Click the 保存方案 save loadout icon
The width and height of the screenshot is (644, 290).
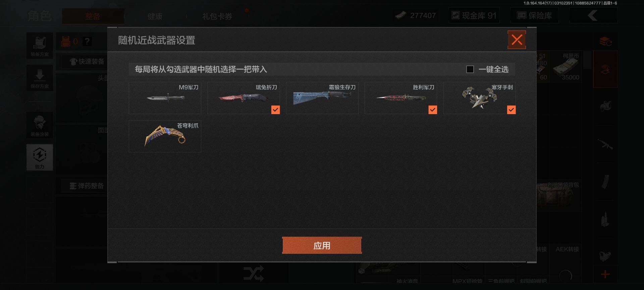coord(40,78)
